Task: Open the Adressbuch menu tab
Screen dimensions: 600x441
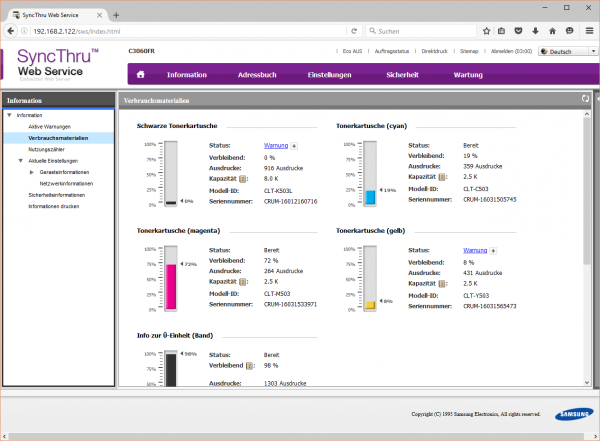Action: point(257,74)
